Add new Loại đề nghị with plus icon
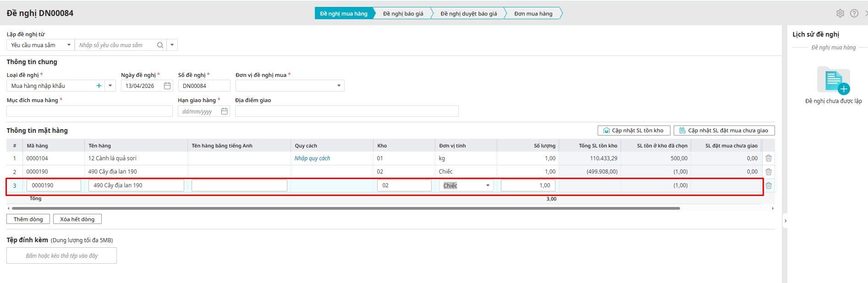Viewport: 868px width, 283px height. [x=99, y=86]
